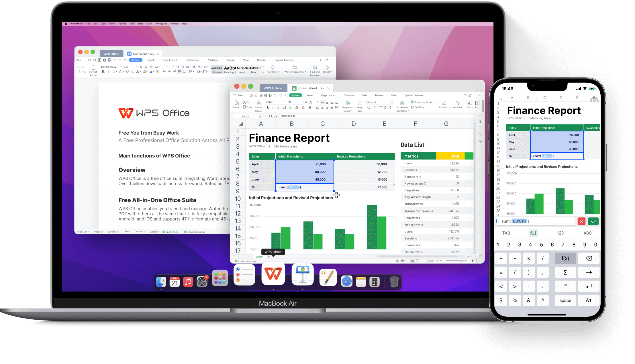Image resolution: width=635 pixels, height=364 pixels.
Task: Select the f(x) function button on mobile
Action: pos(565,258)
